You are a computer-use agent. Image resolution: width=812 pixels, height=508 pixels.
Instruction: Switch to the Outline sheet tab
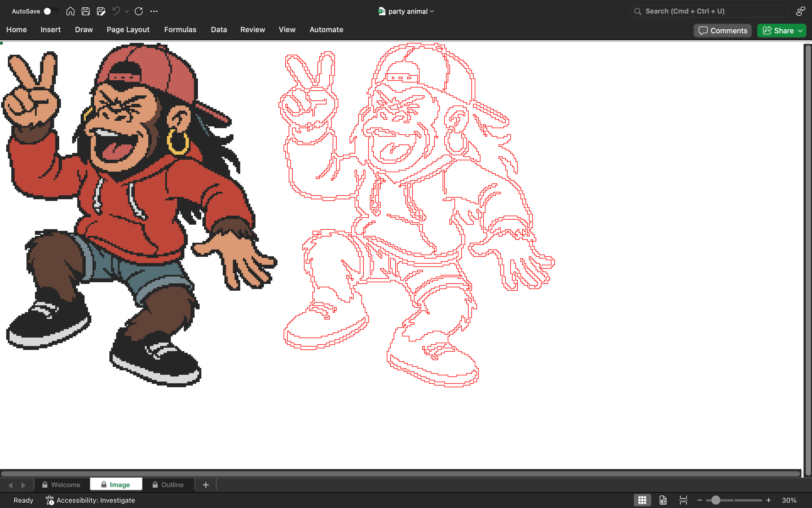[168, 485]
